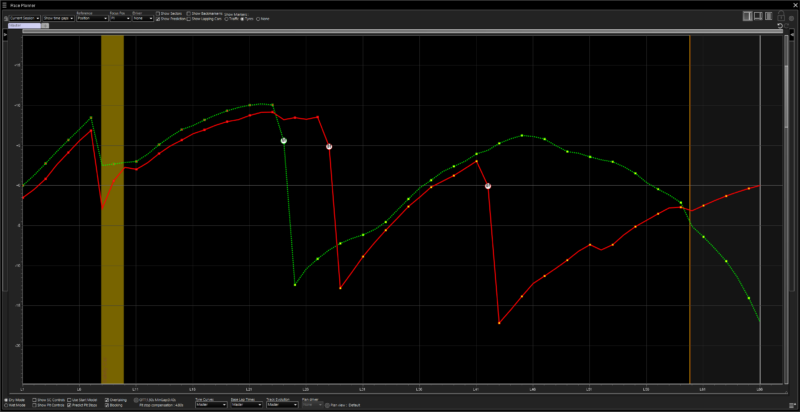The width and height of the screenshot is (800, 412).
Task: Select the Traffic show markers option
Action: 229,19
